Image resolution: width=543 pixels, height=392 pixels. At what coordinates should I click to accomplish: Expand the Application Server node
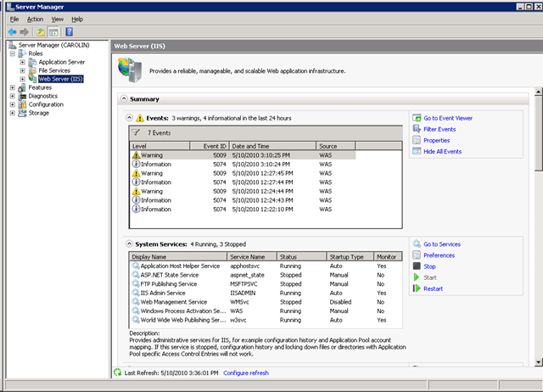(23, 62)
